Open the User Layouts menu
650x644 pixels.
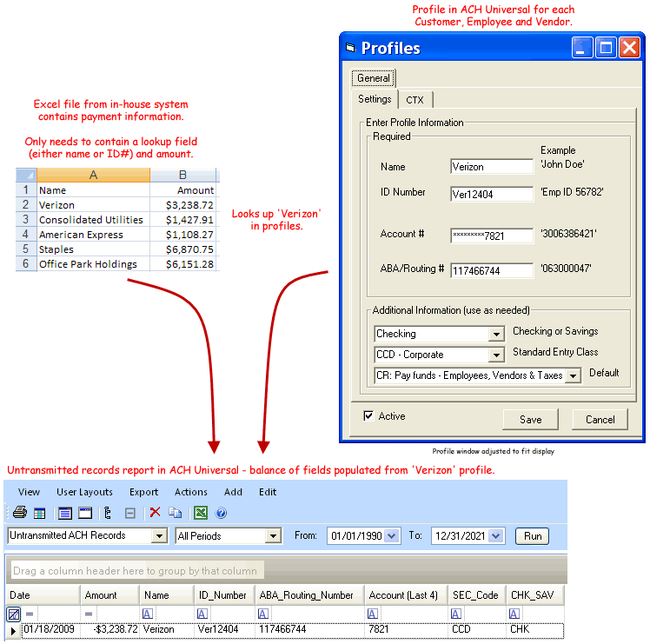[84, 492]
